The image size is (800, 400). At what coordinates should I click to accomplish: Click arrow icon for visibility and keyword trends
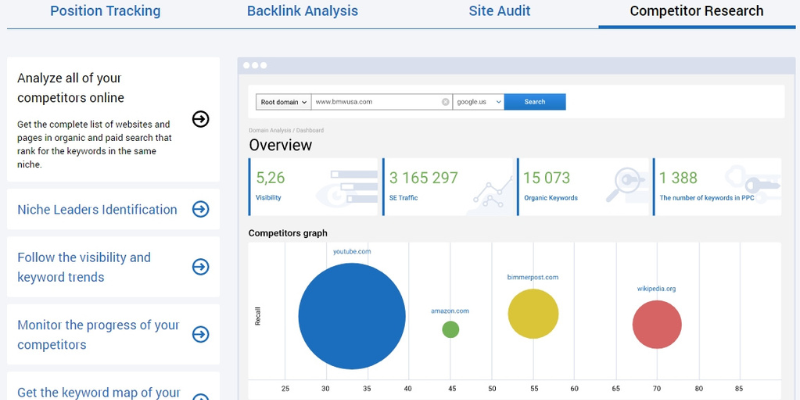tap(201, 266)
